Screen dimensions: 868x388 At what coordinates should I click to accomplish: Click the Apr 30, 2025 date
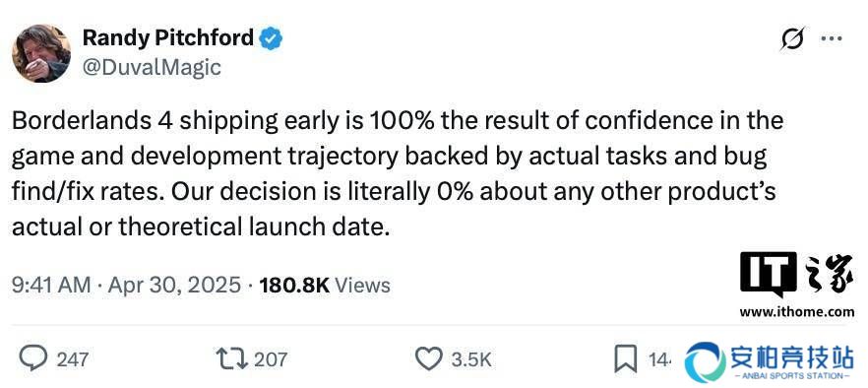point(174,286)
